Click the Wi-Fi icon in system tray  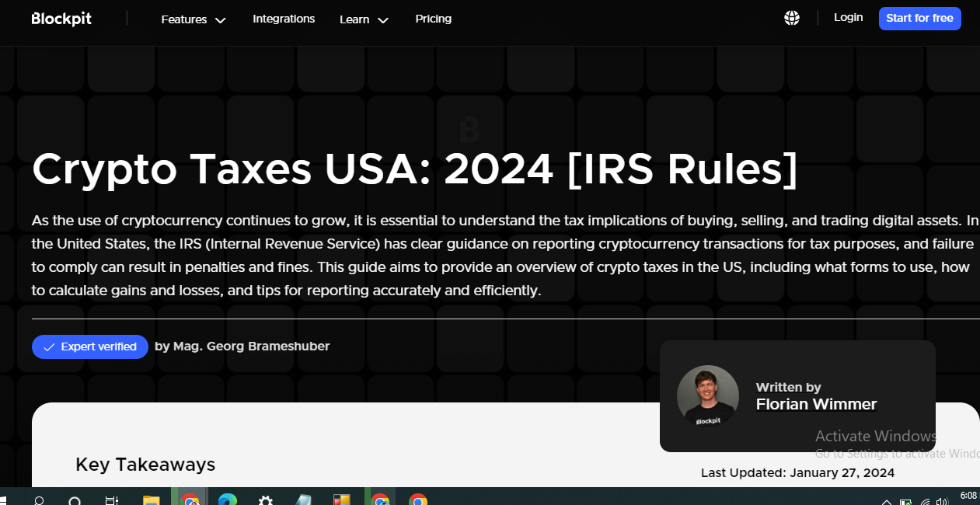pyautogui.click(x=925, y=500)
